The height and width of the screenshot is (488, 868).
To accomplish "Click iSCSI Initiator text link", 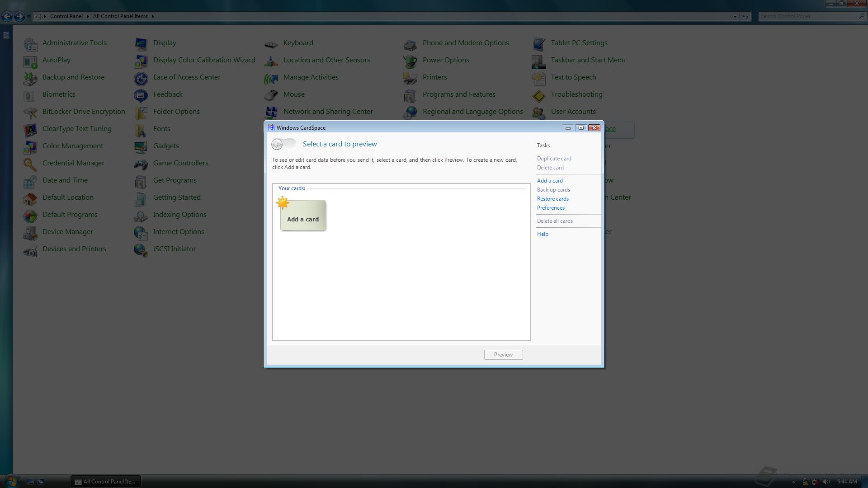I will 174,249.
